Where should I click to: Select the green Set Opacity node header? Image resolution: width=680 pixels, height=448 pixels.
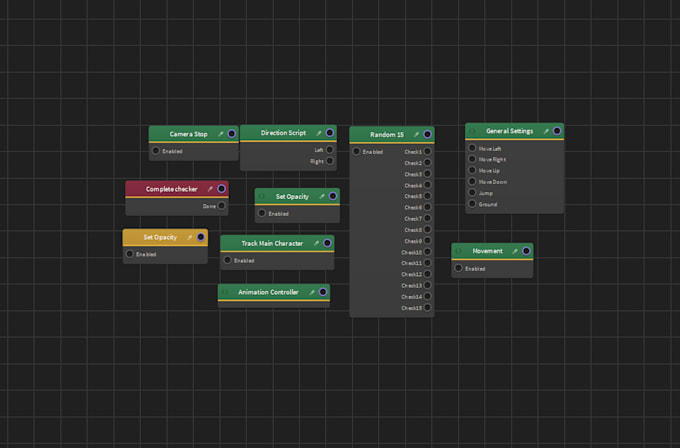[292, 196]
